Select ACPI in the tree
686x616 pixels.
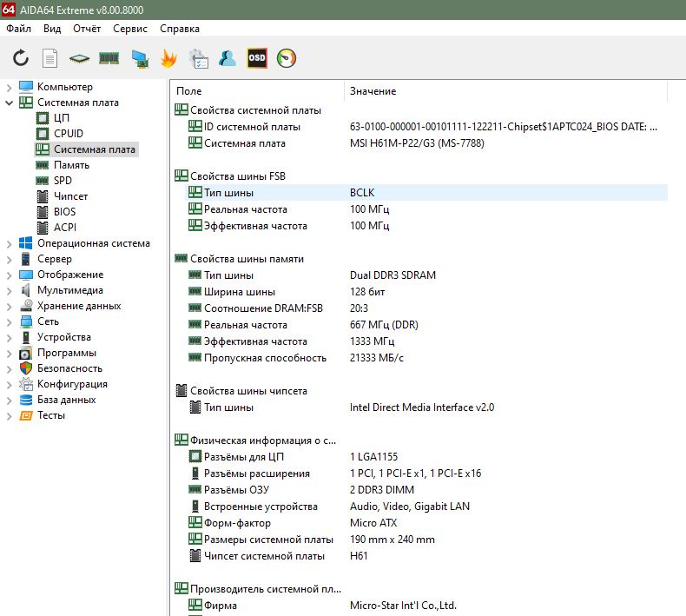click(x=65, y=228)
